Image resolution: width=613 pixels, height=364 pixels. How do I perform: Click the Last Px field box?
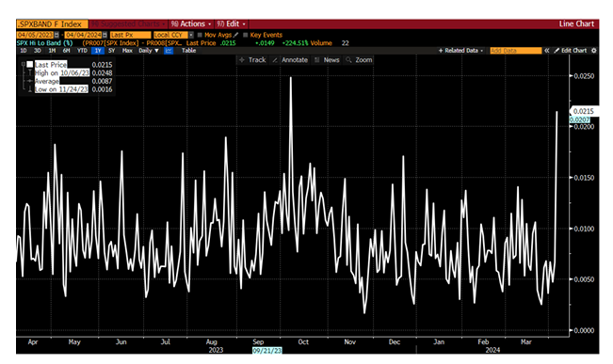click(x=130, y=35)
